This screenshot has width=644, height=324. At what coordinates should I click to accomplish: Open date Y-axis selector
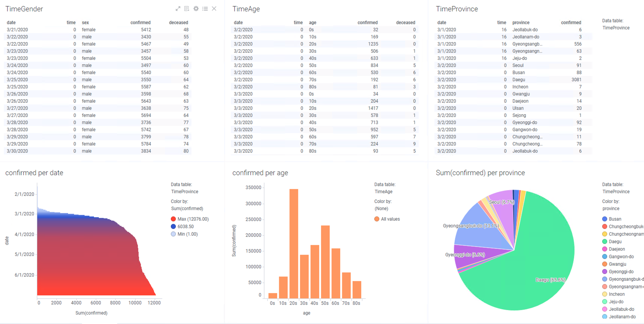coord(7,241)
